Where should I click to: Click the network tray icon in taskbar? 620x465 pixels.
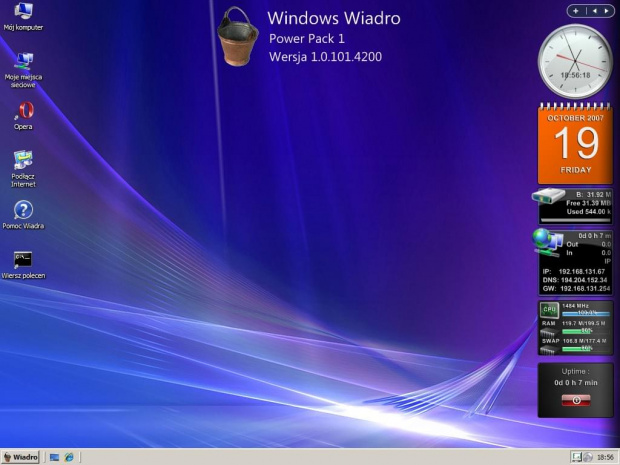click(577, 457)
